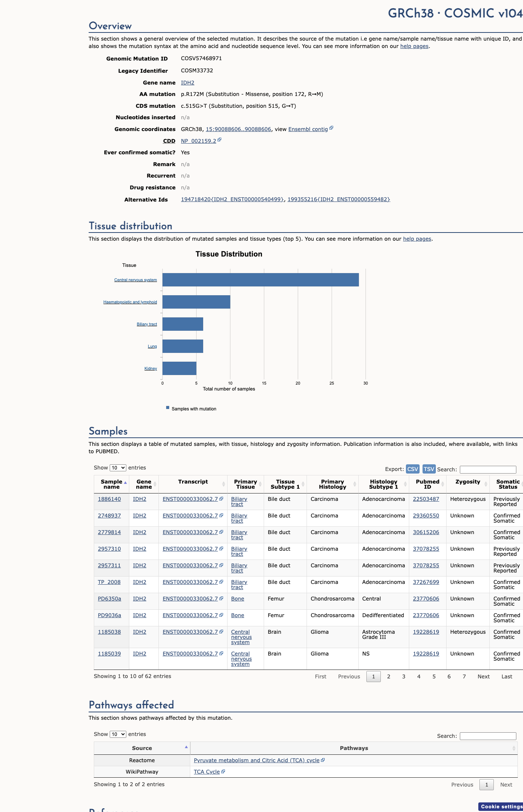The height and width of the screenshot is (812, 523).
Task: Open sample TP_2008 link
Action: (x=109, y=582)
